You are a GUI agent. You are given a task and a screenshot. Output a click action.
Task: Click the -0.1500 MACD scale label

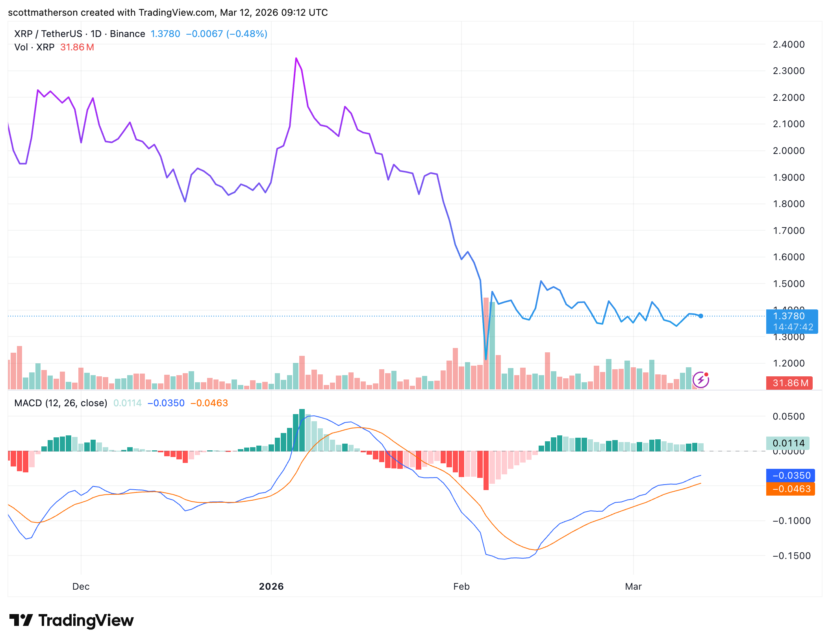click(791, 556)
